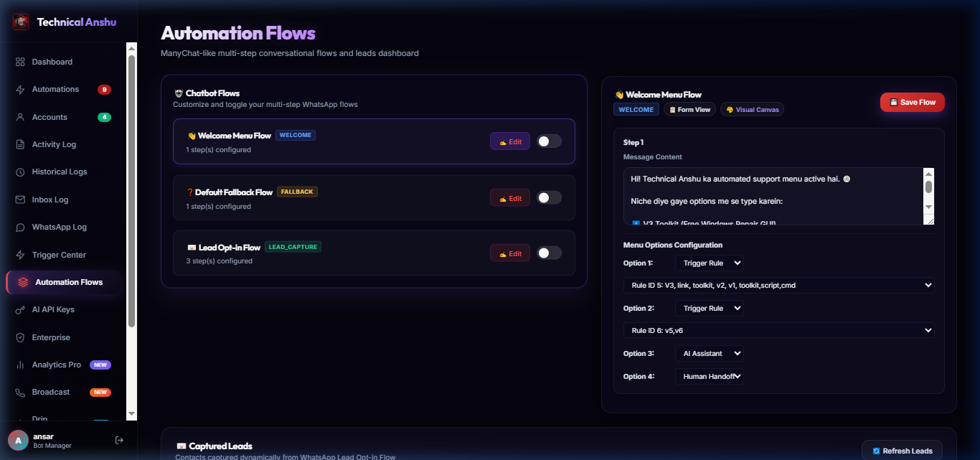Open the Option 3 AI Assistant dropdown

pos(709,353)
